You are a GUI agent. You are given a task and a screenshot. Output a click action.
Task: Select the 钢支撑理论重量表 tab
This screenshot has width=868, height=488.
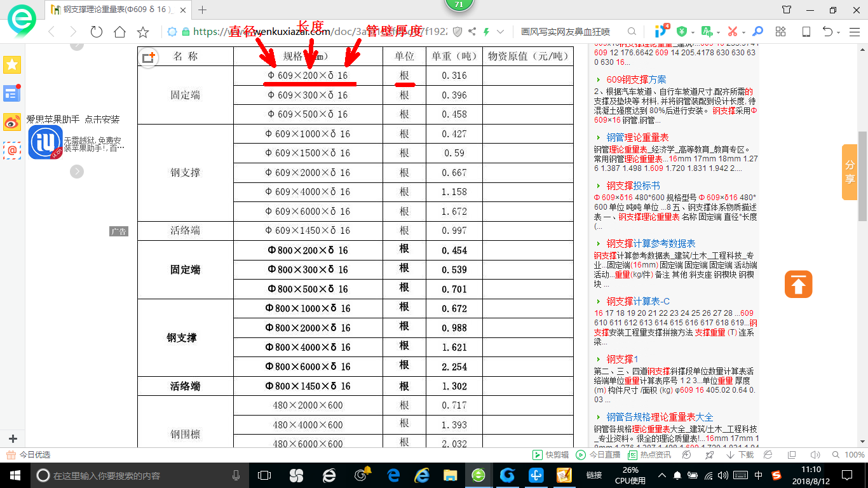(x=118, y=10)
